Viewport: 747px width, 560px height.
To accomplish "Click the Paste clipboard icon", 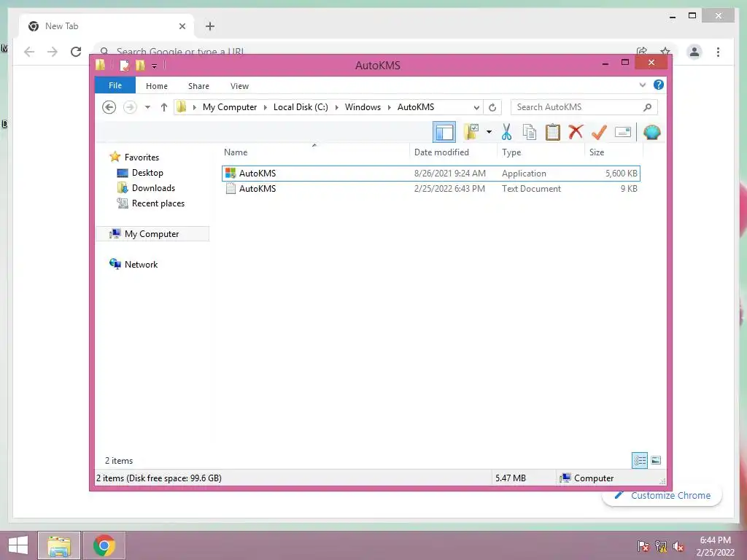I will (x=553, y=132).
